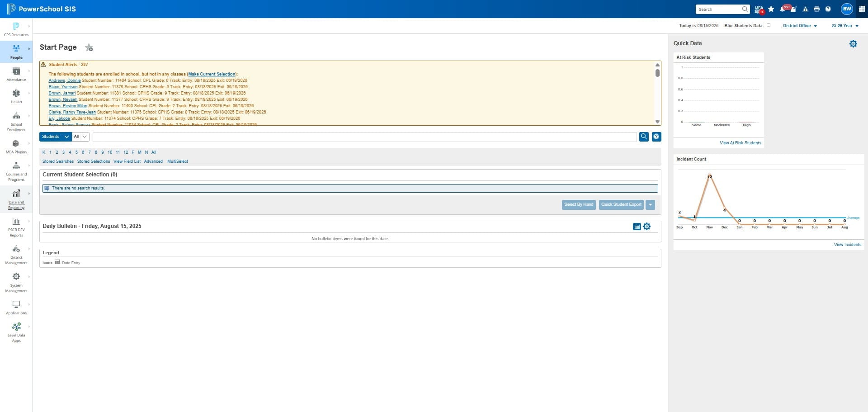Focus the student search text field
Image resolution: width=868 pixels, height=412 pixels.
point(364,137)
